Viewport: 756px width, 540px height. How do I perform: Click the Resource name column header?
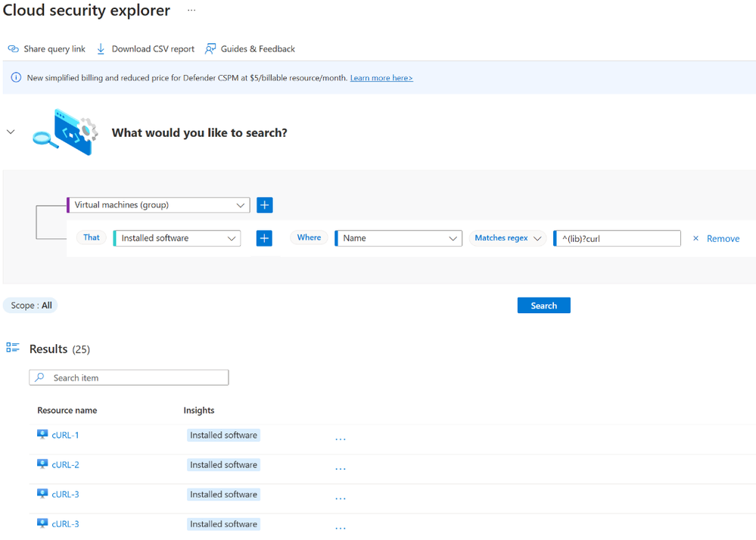(67, 411)
